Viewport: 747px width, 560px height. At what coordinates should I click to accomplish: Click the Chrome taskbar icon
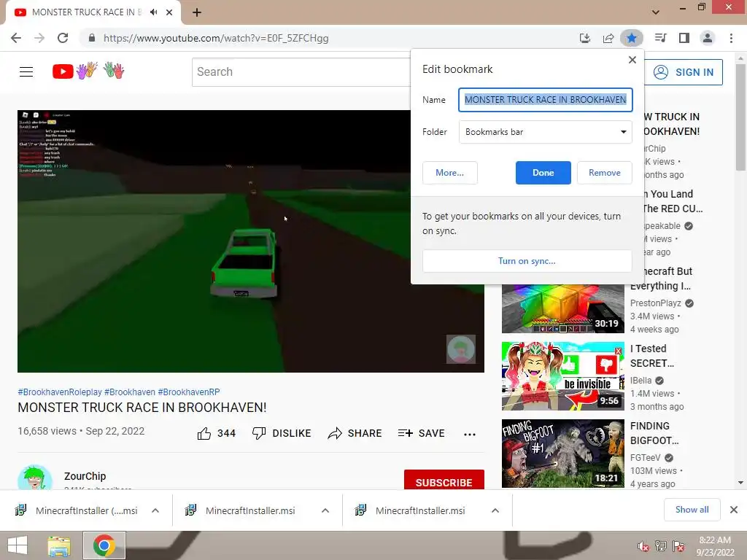tap(104, 545)
